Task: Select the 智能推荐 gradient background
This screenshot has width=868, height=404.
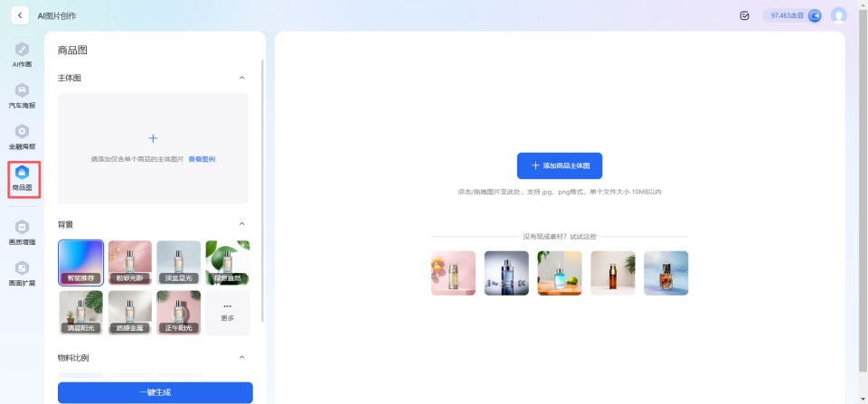Action: 80,262
